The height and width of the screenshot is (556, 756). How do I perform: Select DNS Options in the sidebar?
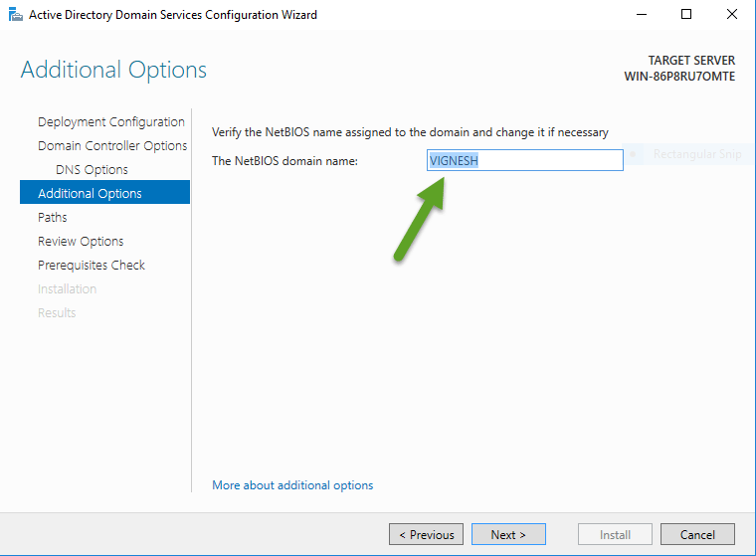pyautogui.click(x=92, y=170)
